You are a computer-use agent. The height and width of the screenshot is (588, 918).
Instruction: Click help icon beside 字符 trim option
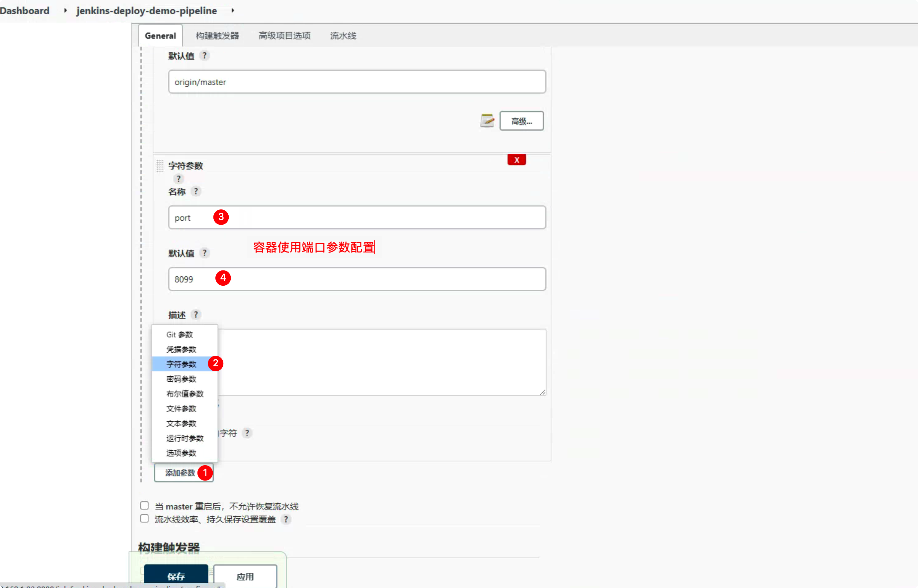(x=247, y=433)
